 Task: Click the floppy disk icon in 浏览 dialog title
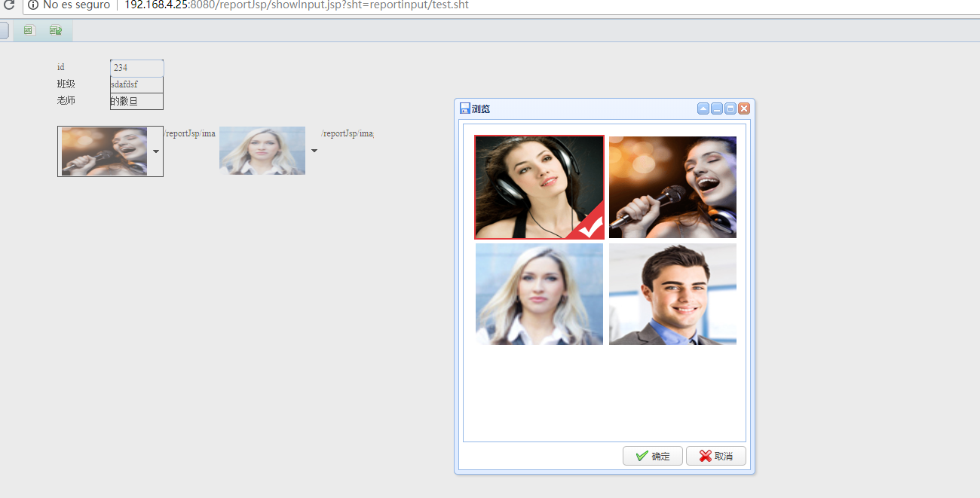pos(464,108)
